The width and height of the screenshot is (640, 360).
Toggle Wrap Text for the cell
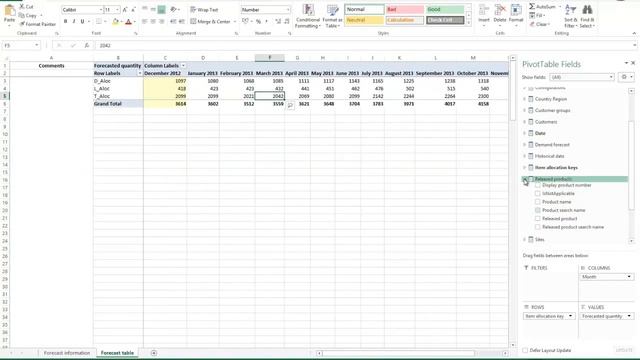point(204,9)
